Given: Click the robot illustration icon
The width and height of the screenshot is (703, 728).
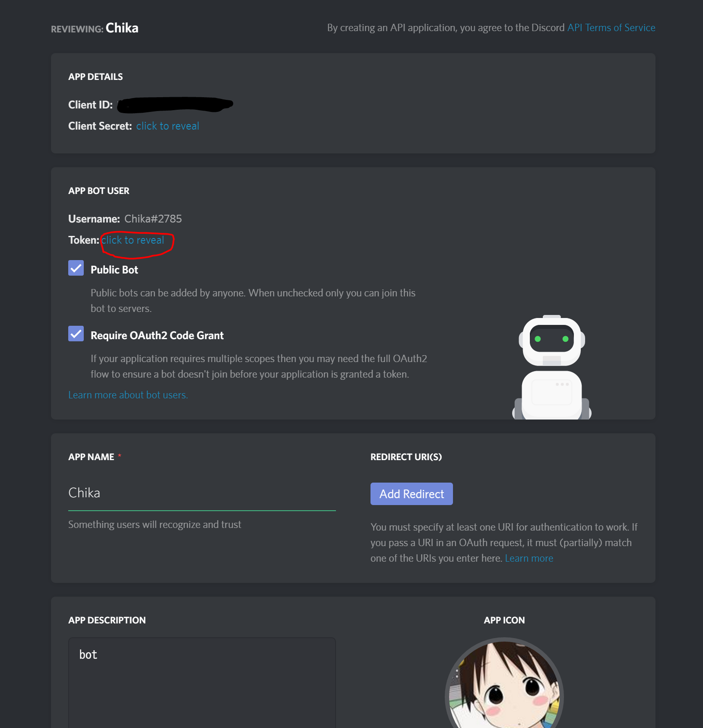Looking at the screenshot, I should tap(551, 367).
